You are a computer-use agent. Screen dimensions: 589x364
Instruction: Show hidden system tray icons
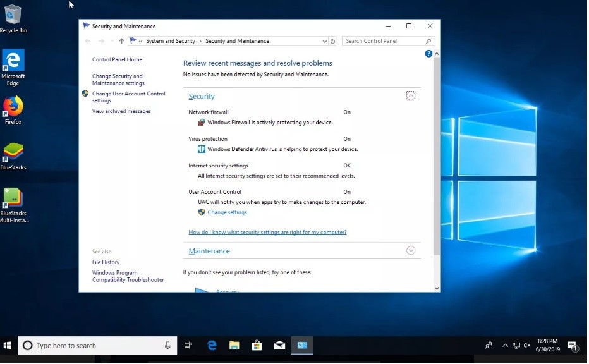[504, 346]
